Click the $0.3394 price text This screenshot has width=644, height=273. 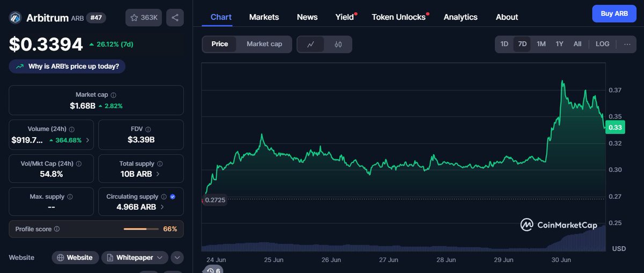point(46,44)
